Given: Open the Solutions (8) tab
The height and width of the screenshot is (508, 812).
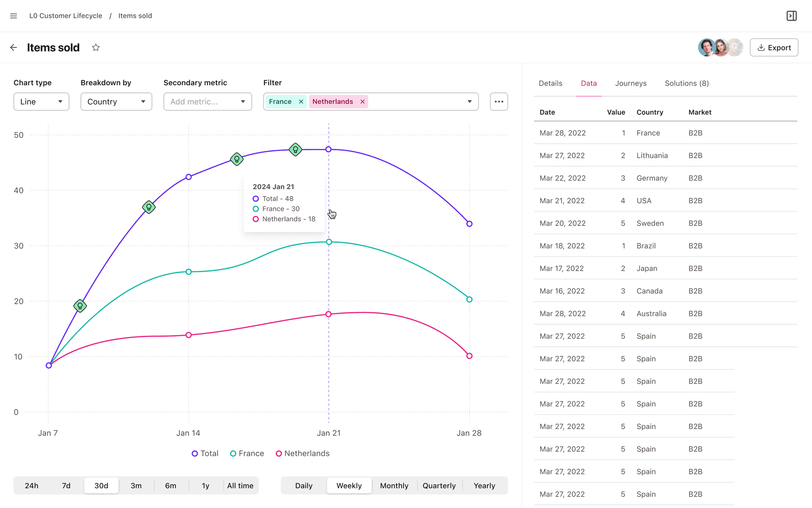Looking at the screenshot, I should (687, 83).
